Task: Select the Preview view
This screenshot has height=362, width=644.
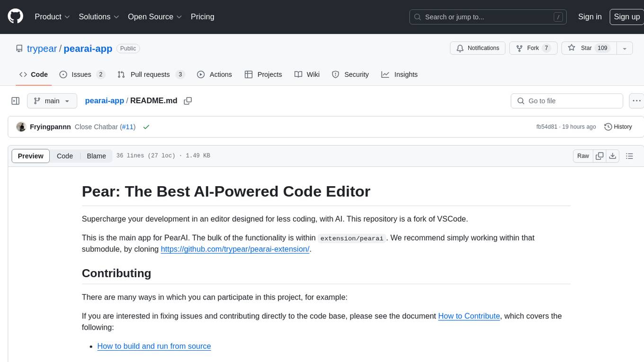Action: tap(31, 156)
